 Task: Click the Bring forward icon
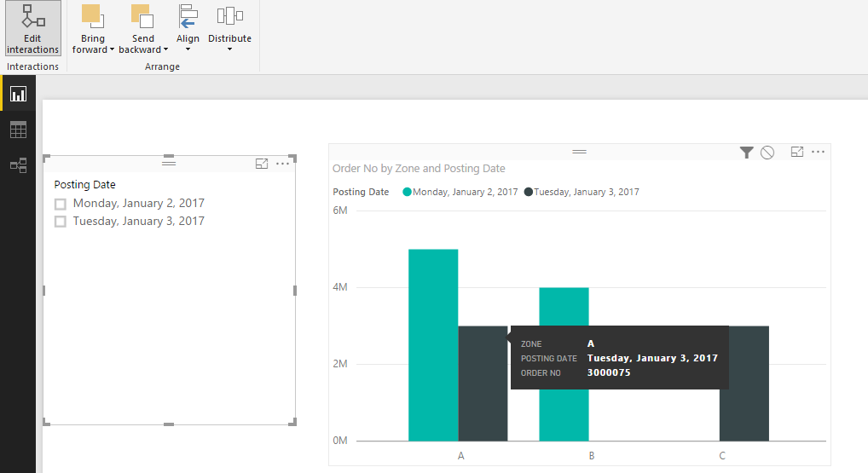pyautogui.click(x=92, y=16)
